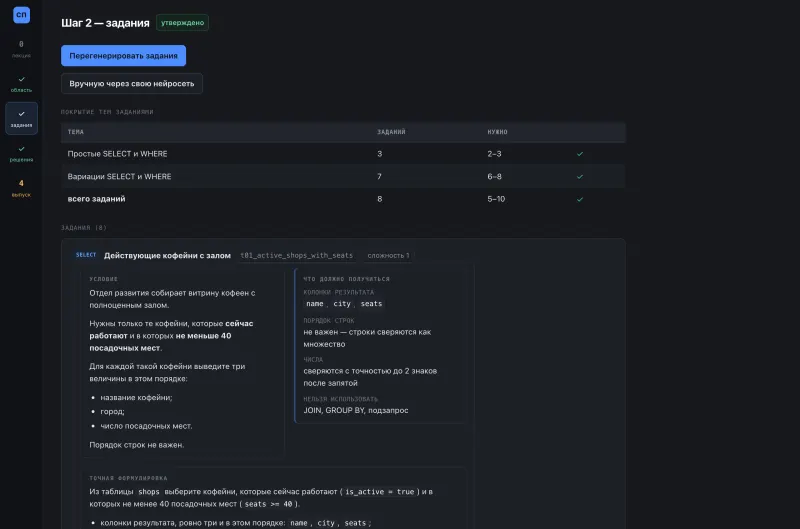Viewport: 800px width, 529px height.
Task: Click the "Шаг 2 — задания" heading
Action: click(x=105, y=23)
